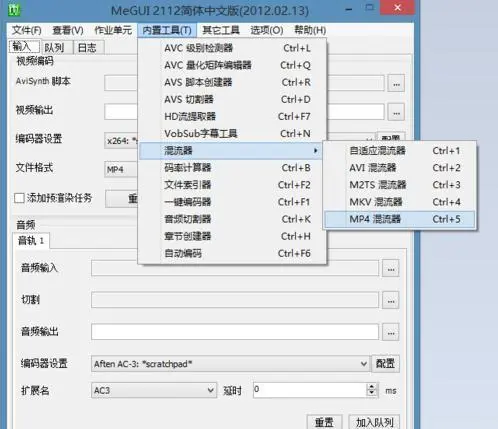Screen dimensions: 498x429
Task: Click the 加入队列 button
Action: (x=374, y=422)
